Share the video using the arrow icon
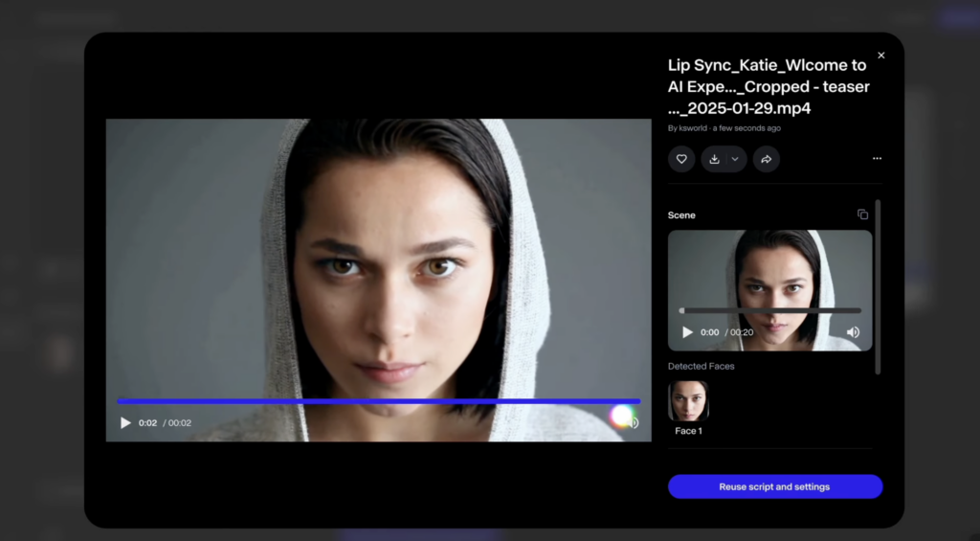Image resolution: width=980 pixels, height=541 pixels. (766, 159)
